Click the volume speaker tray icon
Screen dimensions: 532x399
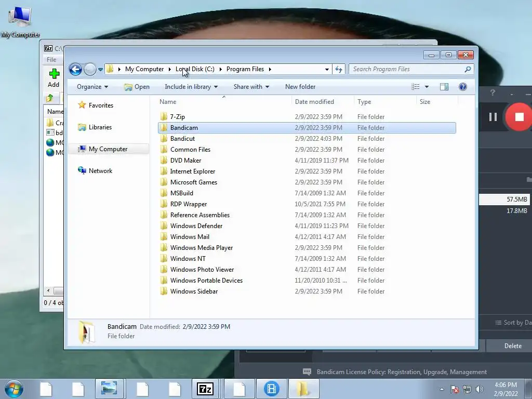pos(480,389)
